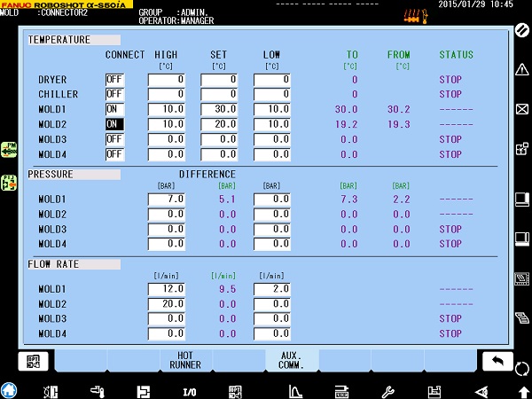Click the FLOW RATE section heading

point(74,264)
